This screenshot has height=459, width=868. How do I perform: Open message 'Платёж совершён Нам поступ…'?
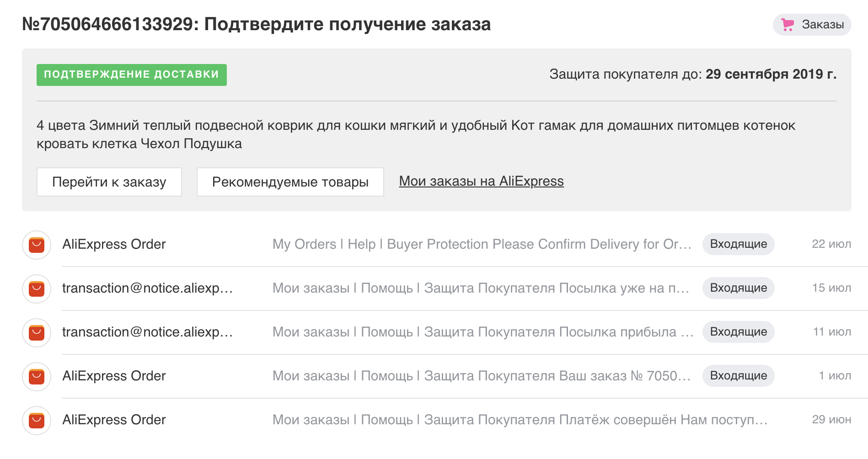pos(520,420)
